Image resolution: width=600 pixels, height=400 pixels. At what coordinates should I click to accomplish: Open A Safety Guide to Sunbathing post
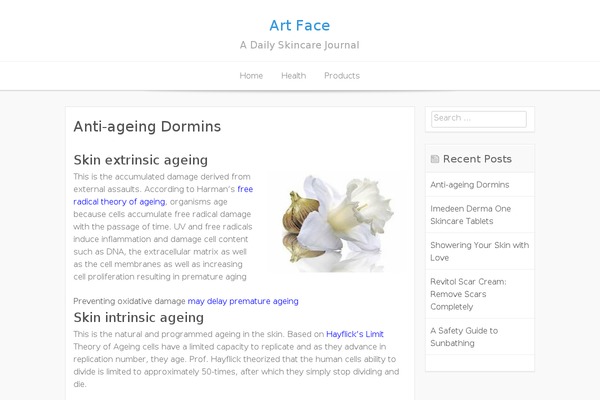[464, 337]
